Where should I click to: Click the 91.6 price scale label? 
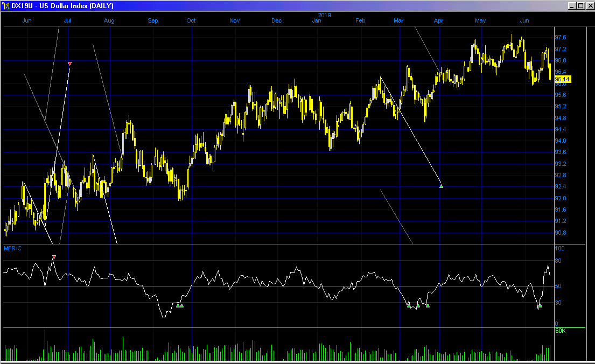[x=561, y=209]
